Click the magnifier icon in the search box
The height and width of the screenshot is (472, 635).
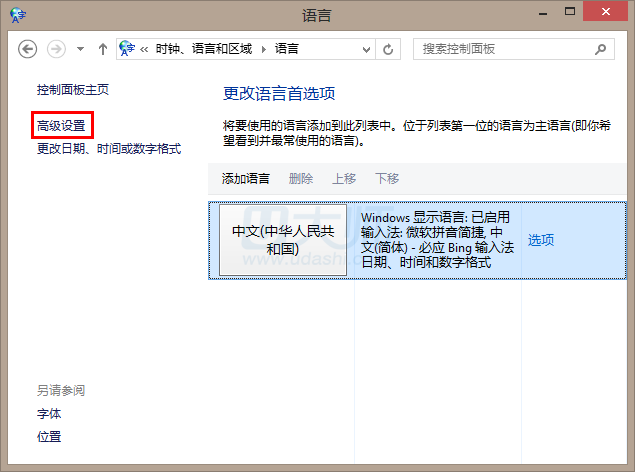coord(601,49)
